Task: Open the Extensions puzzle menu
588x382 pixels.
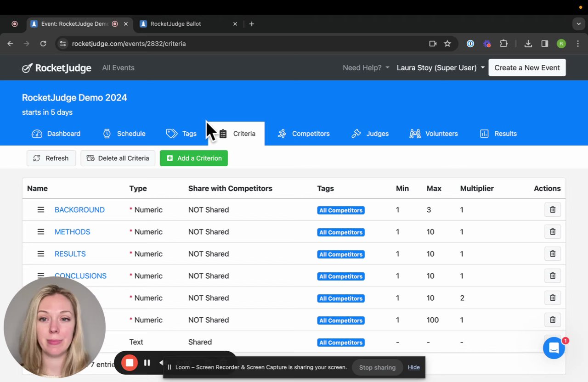Action: pyautogui.click(x=503, y=44)
